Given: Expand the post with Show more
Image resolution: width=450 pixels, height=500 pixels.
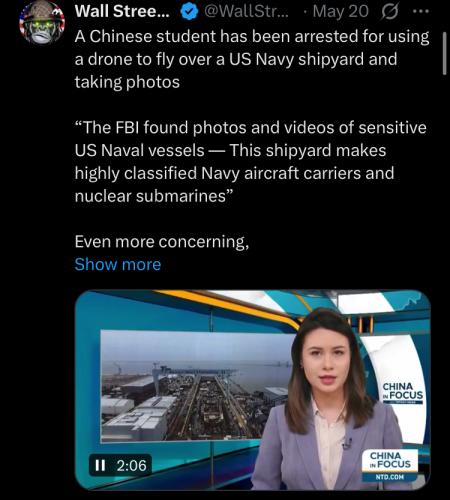Looking at the screenshot, I should tap(118, 264).
